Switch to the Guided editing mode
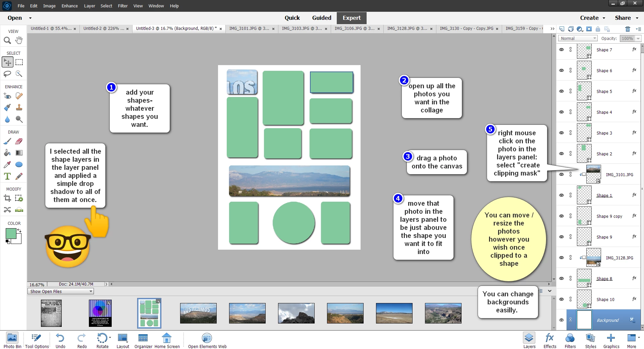Screen dimensions: 644x349 point(322,18)
